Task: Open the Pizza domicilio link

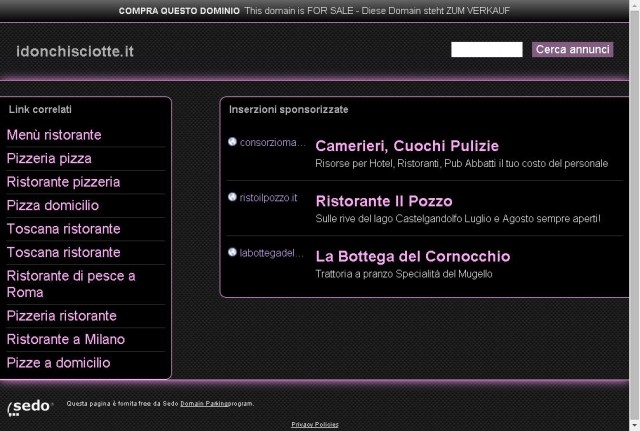Action: pyautogui.click(x=53, y=205)
